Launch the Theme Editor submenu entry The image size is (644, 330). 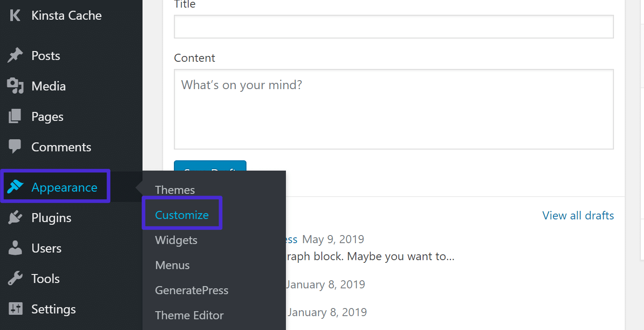189,315
